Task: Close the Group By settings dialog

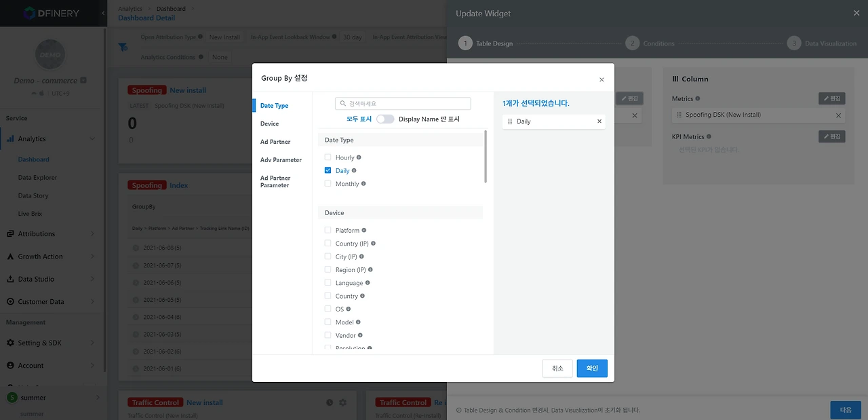Action: (x=601, y=80)
